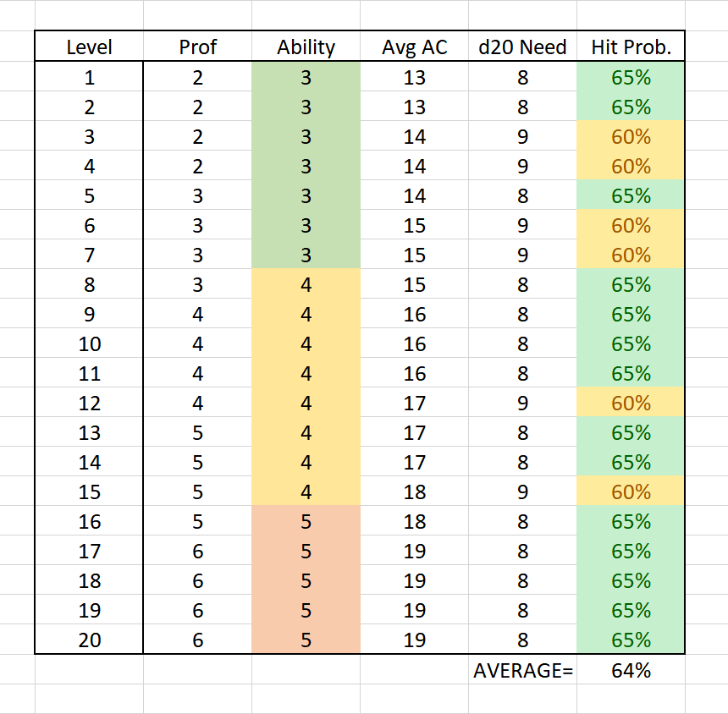Select the 64% average result cell

[x=631, y=670]
